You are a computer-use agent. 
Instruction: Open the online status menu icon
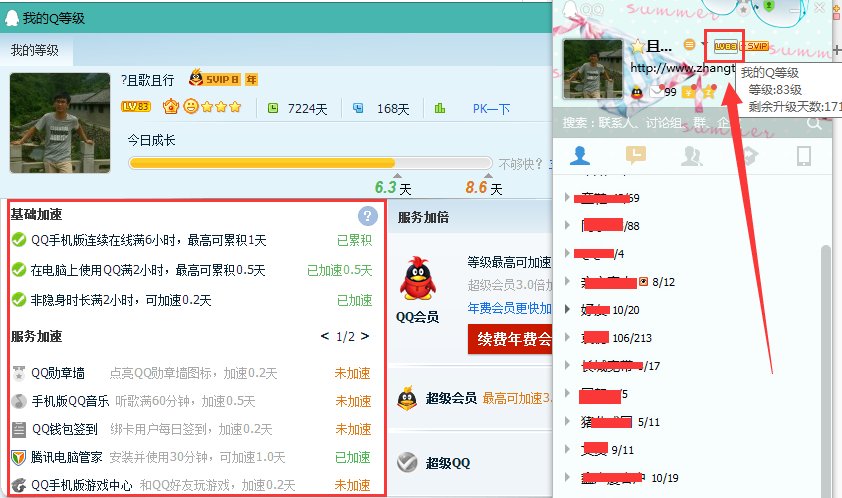pos(689,45)
